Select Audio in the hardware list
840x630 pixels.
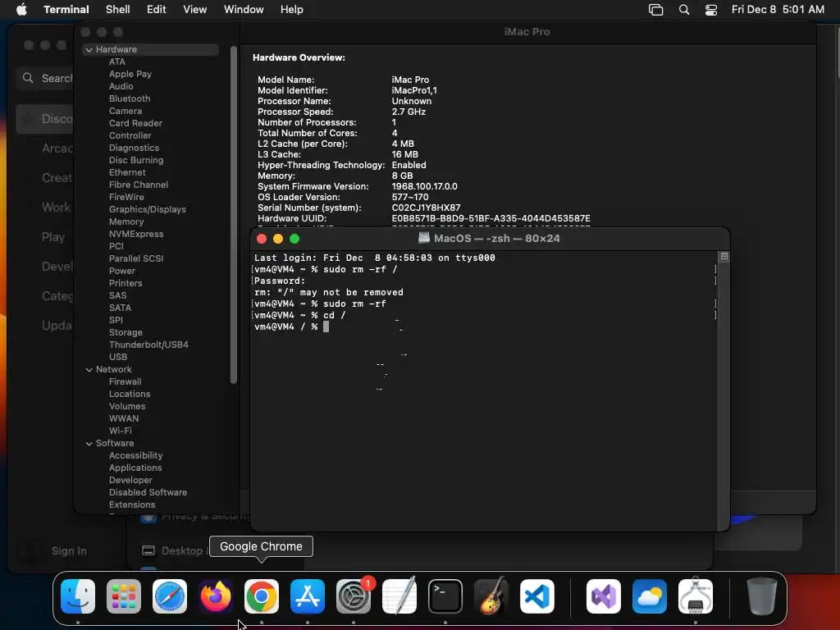pyautogui.click(x=121, y=86)
